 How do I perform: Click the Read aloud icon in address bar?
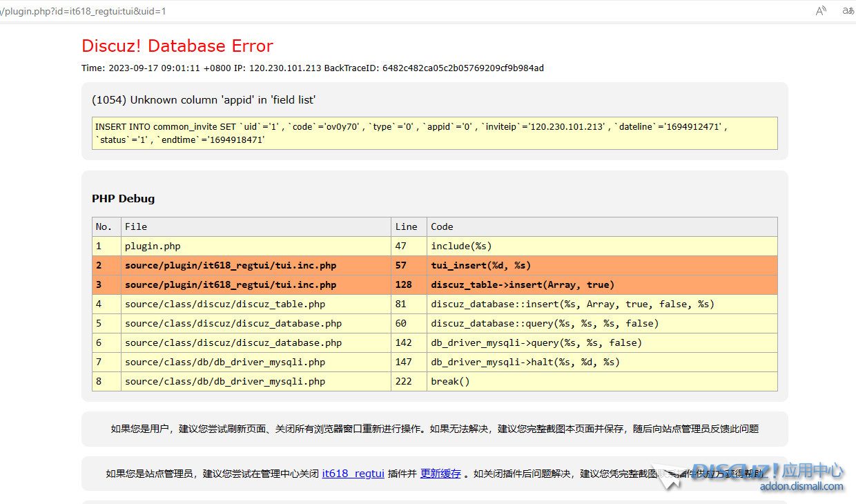click(821, 11)
